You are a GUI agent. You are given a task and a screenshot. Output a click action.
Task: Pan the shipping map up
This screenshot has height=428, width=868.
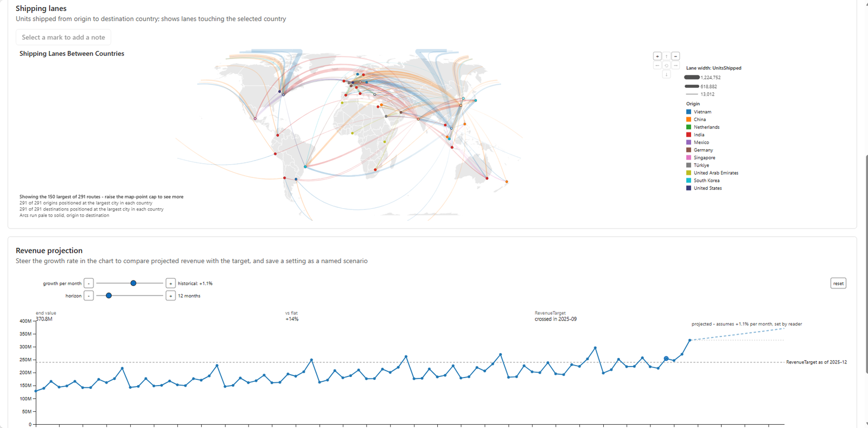point(666,56)
